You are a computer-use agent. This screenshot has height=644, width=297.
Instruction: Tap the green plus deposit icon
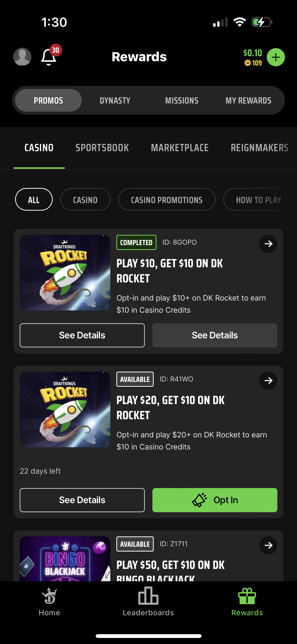276,57
